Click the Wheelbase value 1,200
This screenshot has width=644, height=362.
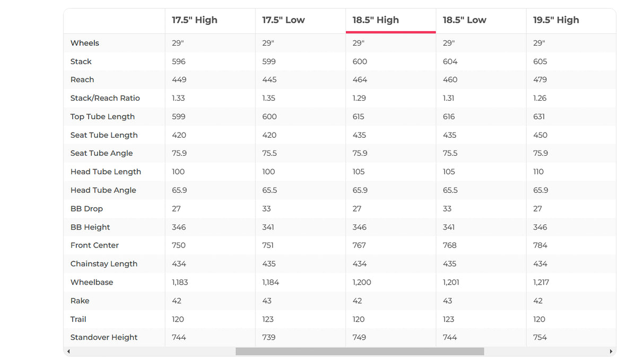362,282
